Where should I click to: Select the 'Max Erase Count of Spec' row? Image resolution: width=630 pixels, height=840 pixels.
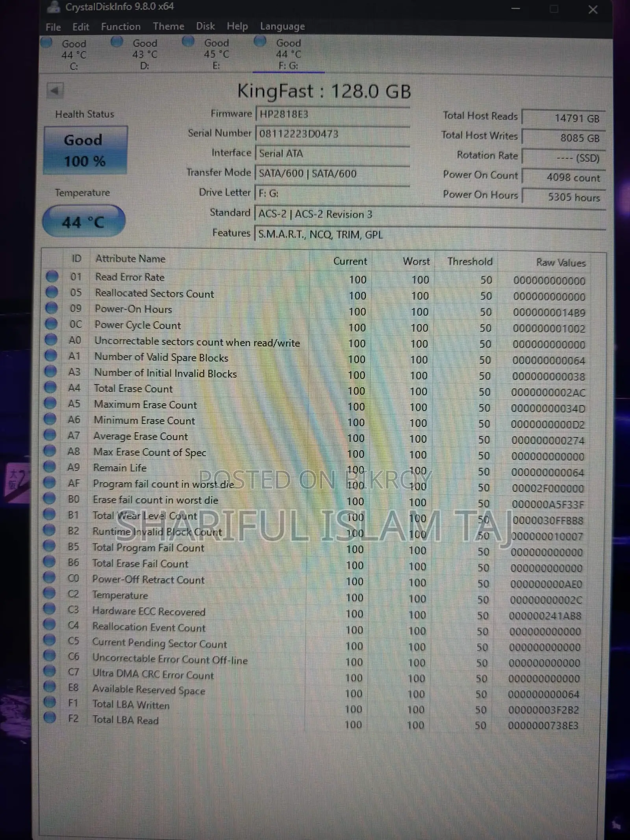[314, 454]
